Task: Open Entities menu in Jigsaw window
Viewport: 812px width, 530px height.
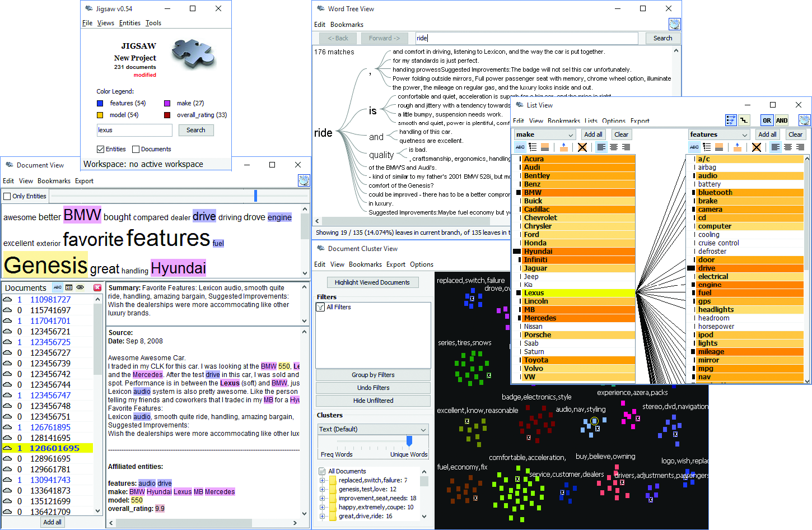Action: tap(130, 23)
